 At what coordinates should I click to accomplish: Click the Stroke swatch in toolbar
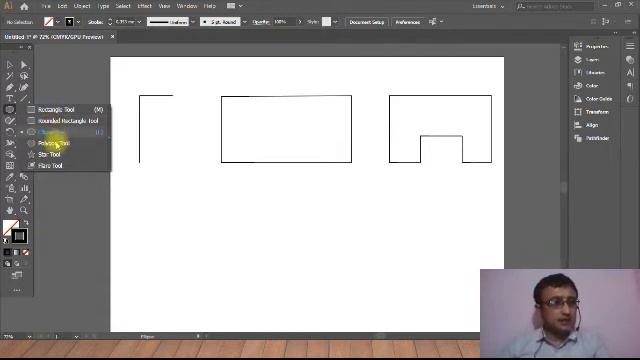(x=19, y=236)
